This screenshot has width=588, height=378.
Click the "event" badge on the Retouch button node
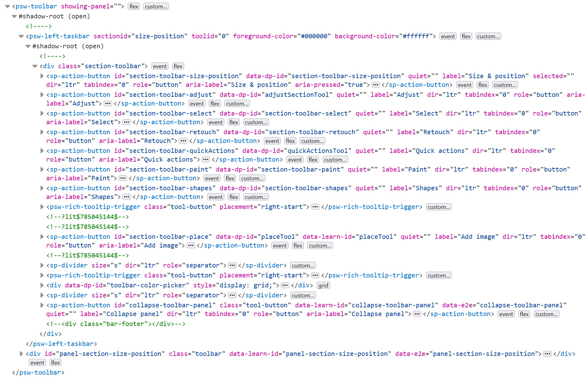click(272, 141)
